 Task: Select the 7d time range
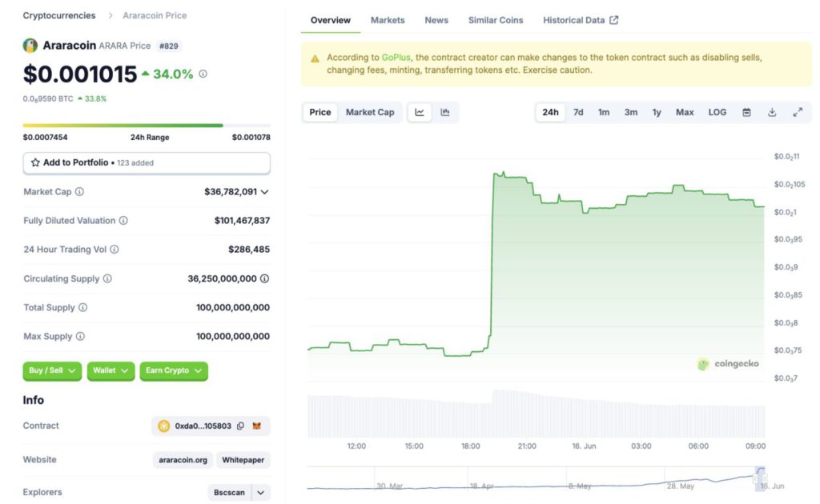(578, 112)
